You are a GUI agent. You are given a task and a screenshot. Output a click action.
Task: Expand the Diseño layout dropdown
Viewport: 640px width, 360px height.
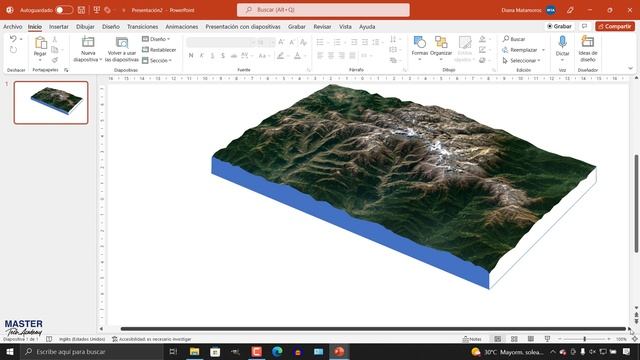coord(156,39)
